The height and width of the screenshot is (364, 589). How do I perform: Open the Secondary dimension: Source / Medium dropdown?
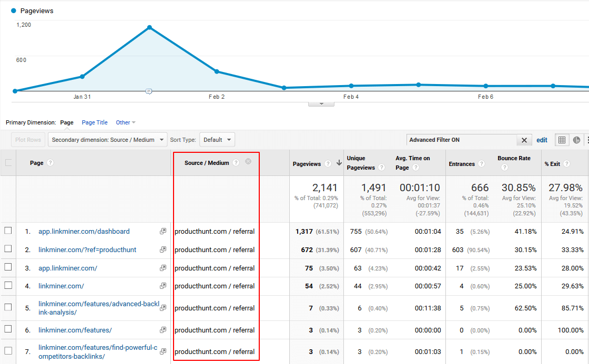[107, 140]
